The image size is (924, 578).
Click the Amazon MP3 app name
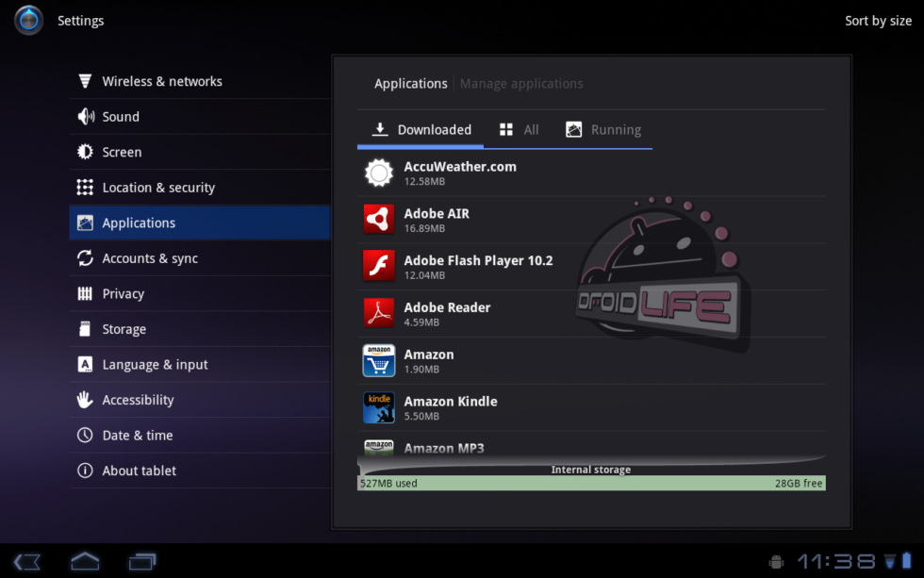click(x=444, y=448)
